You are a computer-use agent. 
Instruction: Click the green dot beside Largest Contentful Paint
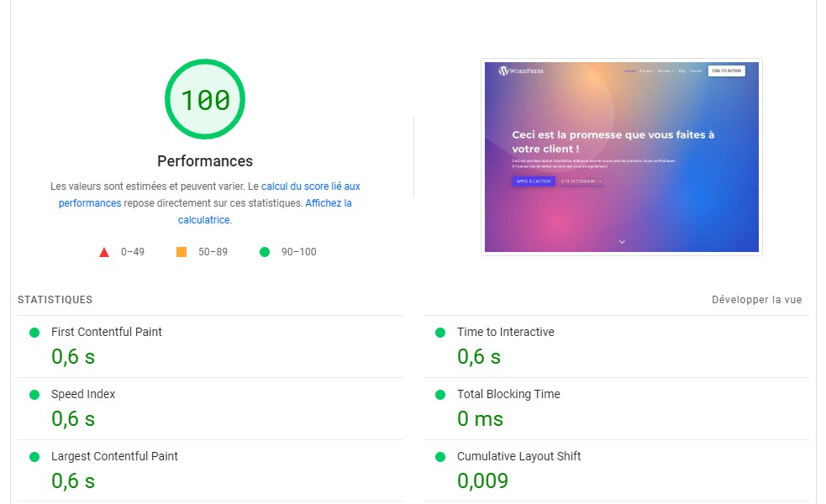pyautogui.click(x=34, y=456)
